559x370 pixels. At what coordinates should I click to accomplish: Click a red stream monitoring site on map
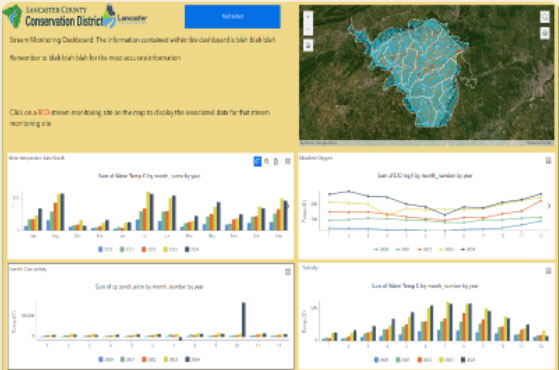point(431,66)
